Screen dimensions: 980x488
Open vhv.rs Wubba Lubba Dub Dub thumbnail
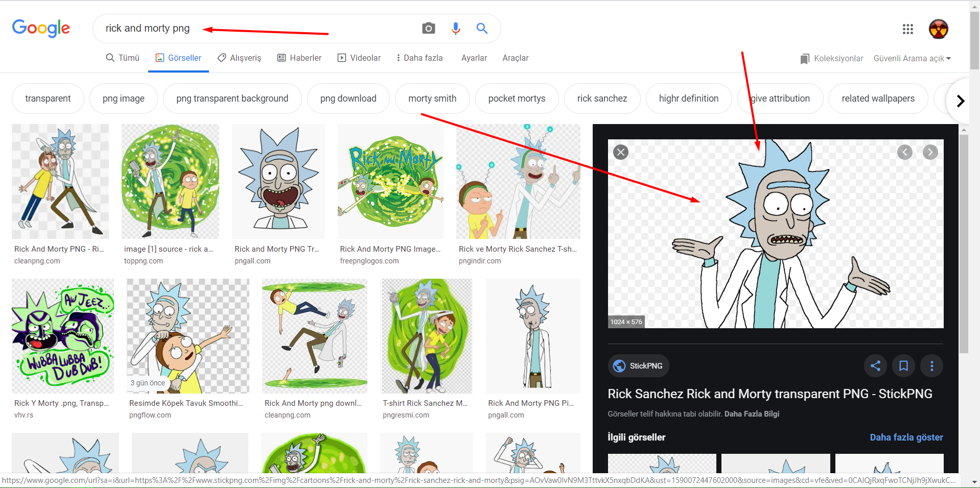63,336
